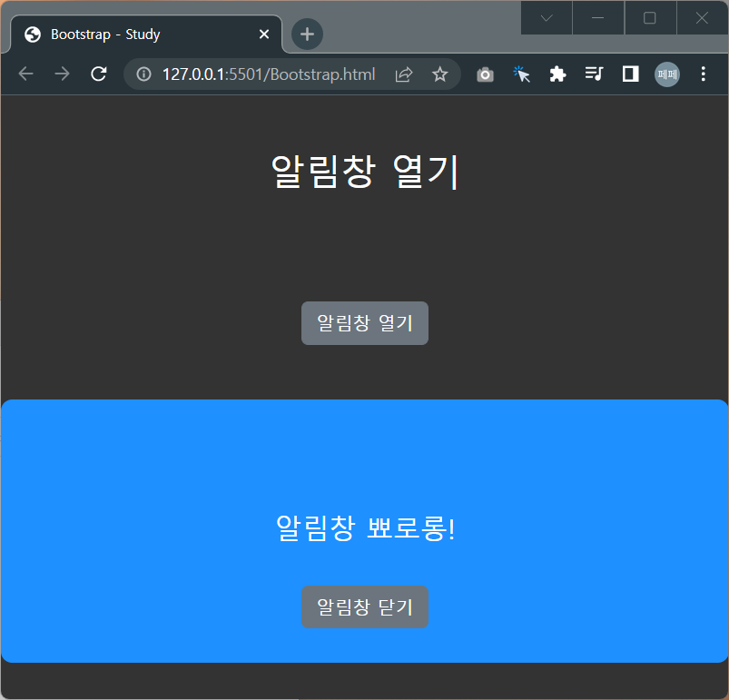Bookmark the page using the star icon
The height and width of the screenshot is (700, 729).
[x=440, y=74]
